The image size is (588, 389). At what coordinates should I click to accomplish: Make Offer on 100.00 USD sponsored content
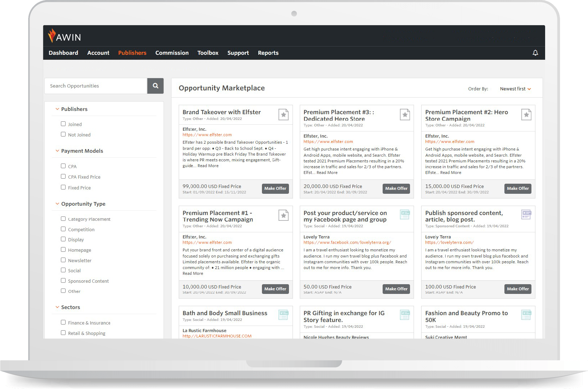coord(518,289)
